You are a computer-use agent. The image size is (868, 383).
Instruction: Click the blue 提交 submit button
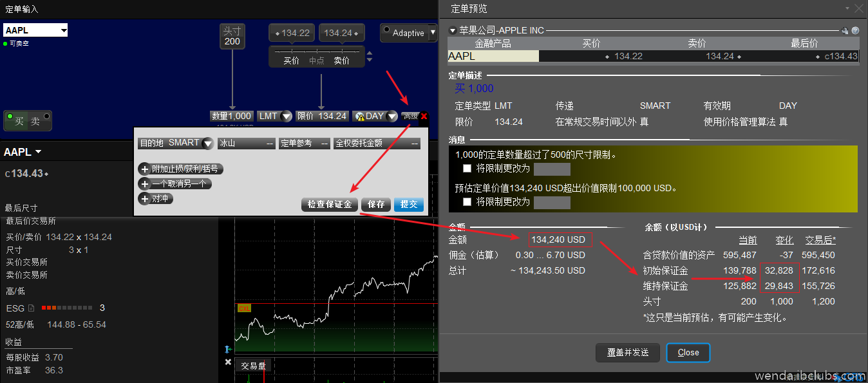pos(409,204)
